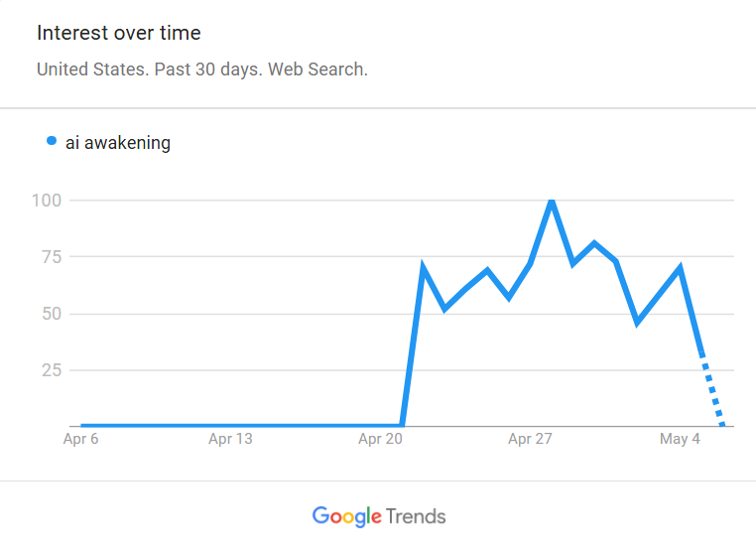Click the 'Interest over time' heading
The height and width of the screenshot is (551, 756).
point(119,33)
